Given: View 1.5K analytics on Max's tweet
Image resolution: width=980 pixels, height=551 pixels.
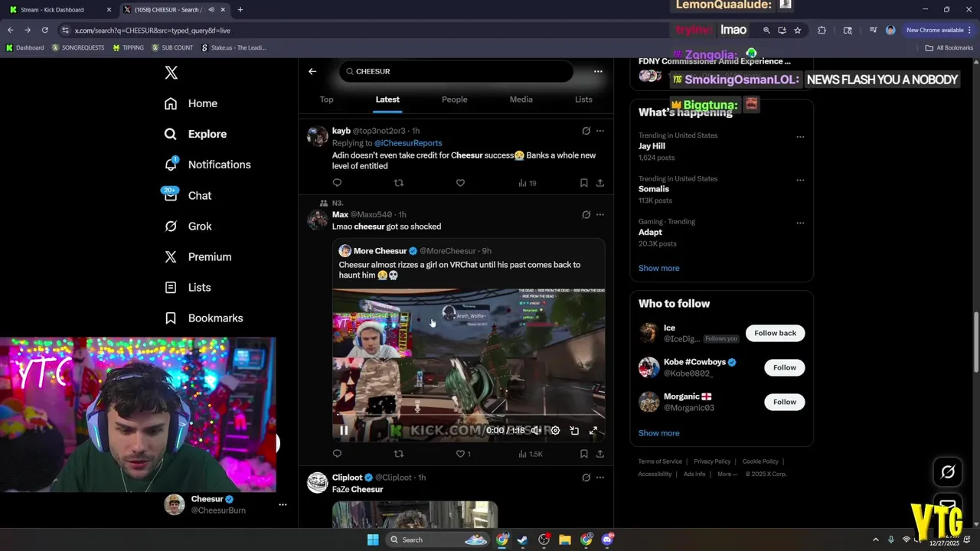Looking at the screenshot, I should coord(531,454).
